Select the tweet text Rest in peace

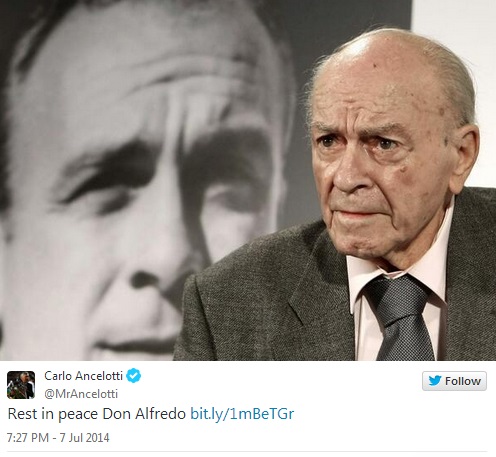pos(53,414)
